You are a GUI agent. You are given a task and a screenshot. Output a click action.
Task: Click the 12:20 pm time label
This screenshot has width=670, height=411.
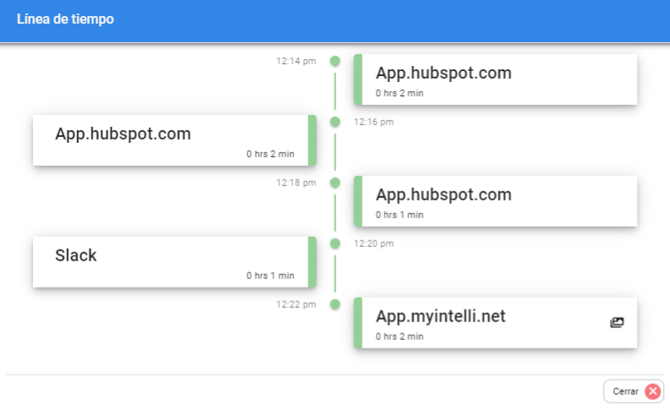click(374, 243)
